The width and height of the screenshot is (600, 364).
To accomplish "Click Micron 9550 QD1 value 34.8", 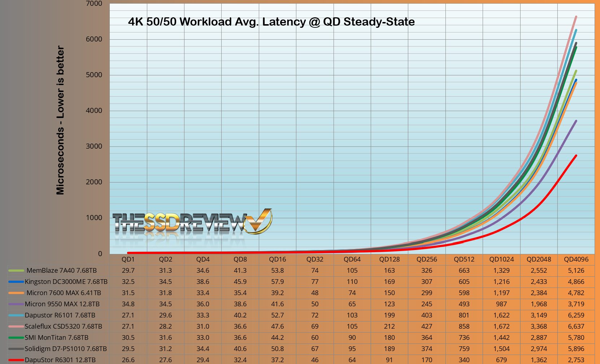I will click(x=128, y=304).
